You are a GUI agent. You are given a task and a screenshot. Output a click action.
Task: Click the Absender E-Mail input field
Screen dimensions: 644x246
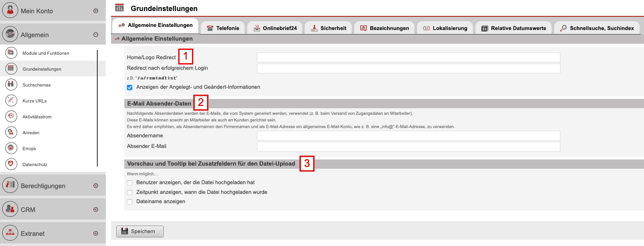tap(408, 147)
